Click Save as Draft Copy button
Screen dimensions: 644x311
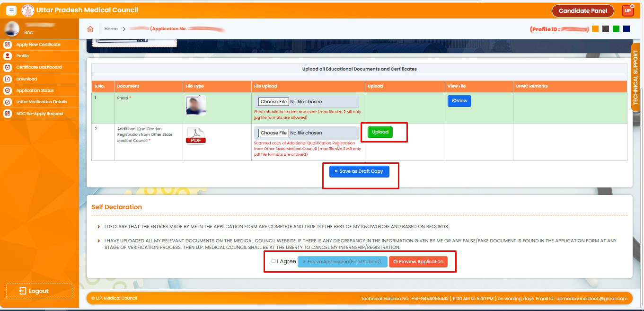(359, 171)
